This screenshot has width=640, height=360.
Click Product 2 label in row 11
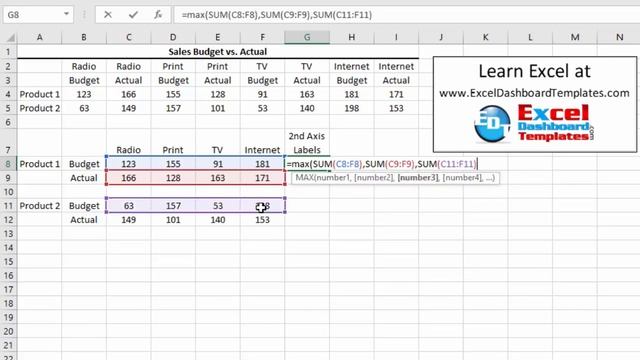click(40, 206)
